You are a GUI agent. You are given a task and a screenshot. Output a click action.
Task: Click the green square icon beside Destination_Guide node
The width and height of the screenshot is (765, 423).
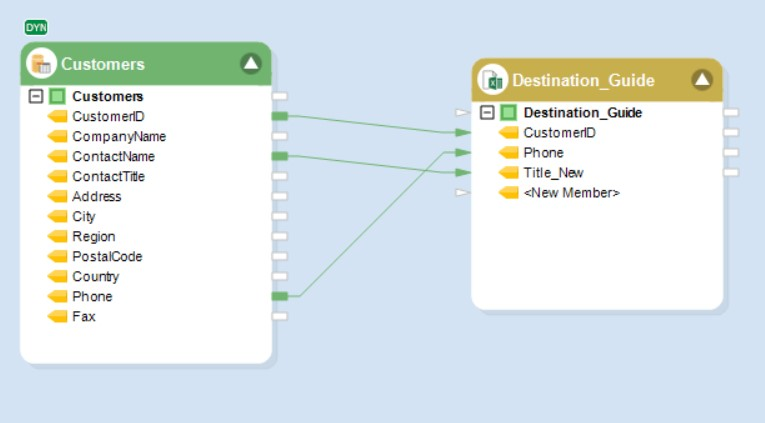(508, 113)
